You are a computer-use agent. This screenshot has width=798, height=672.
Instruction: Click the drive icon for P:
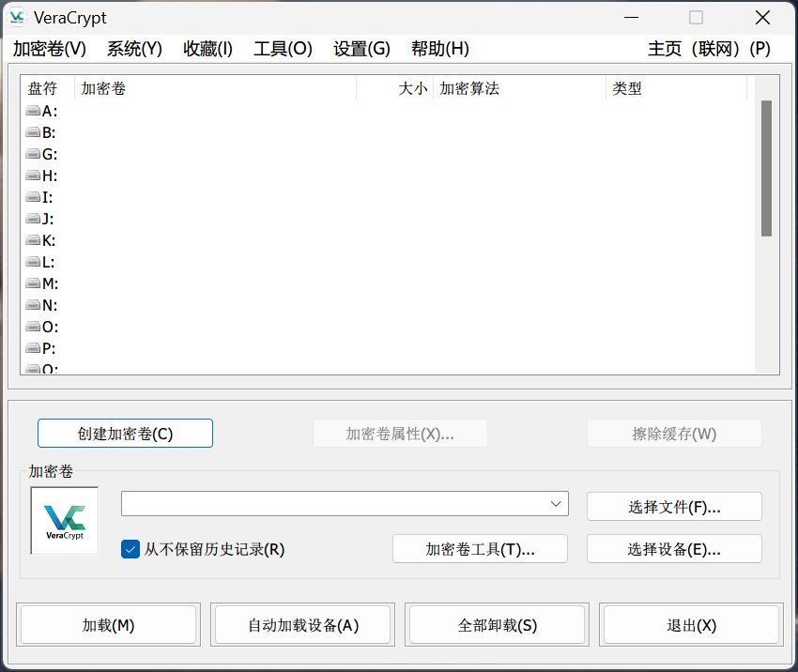[x=33, y=348]
